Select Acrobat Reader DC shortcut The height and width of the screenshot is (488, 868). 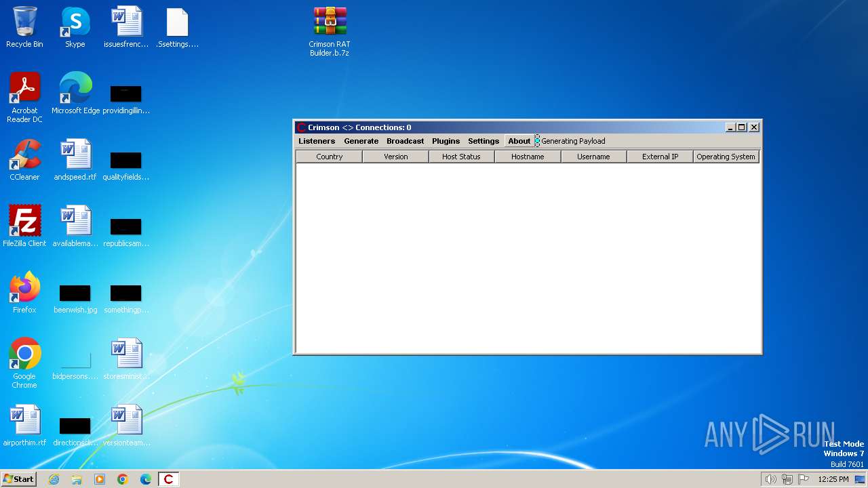tap(24, 98)
